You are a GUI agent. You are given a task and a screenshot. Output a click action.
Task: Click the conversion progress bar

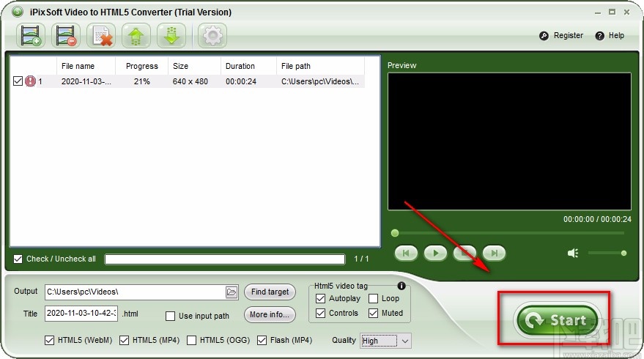point(225,259)
